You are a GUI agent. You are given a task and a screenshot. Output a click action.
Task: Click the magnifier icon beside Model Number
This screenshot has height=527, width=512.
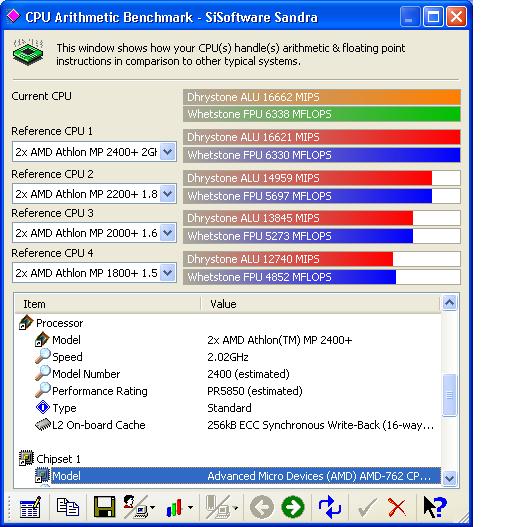(42, 373)
